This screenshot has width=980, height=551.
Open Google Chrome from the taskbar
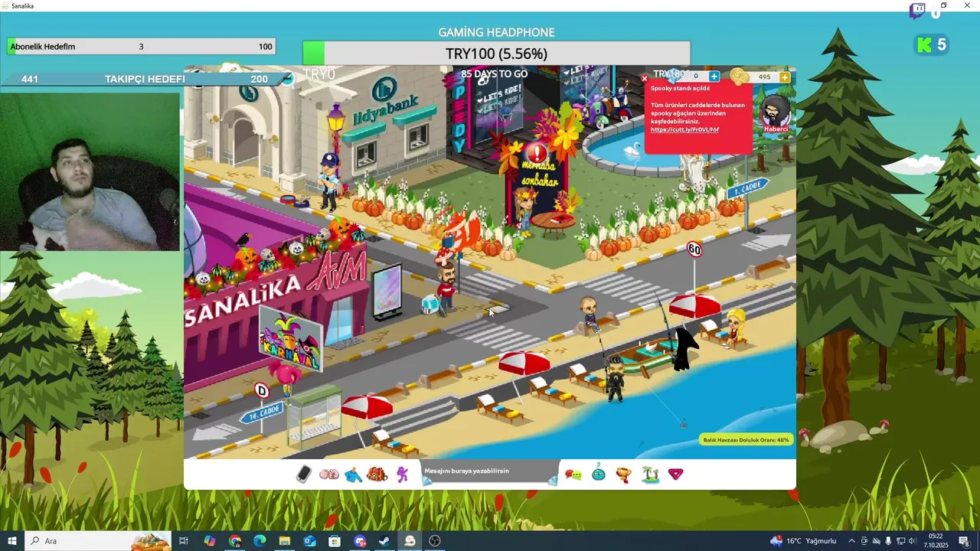click(x=234, y=541)
